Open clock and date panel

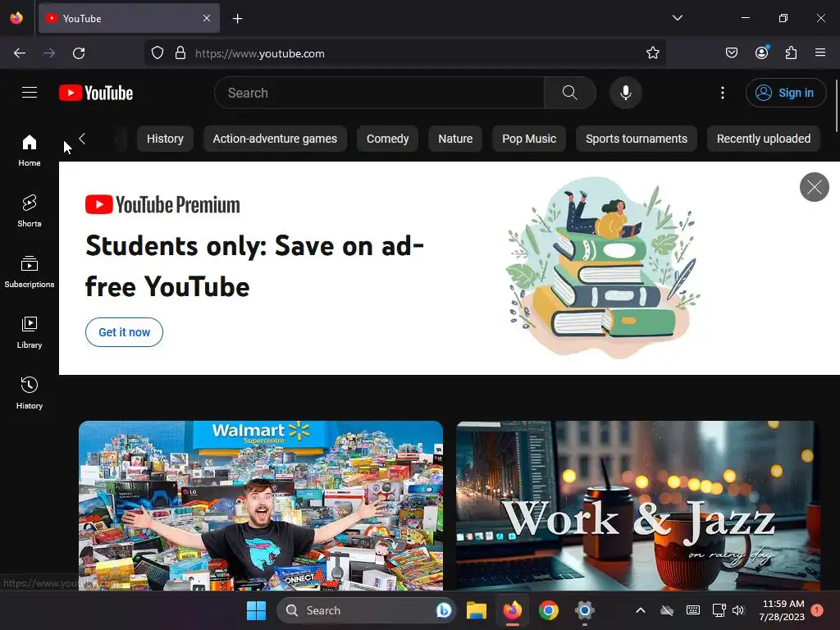click(782, 610)
